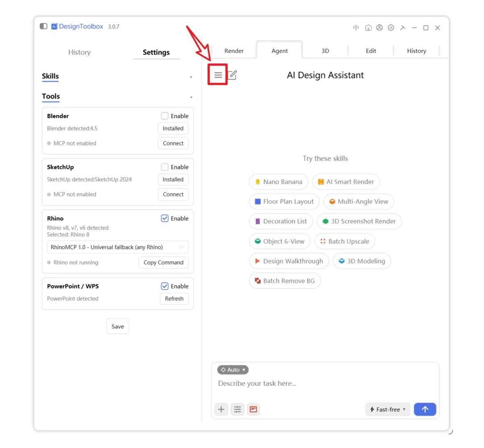This screenshot has width=484, height=448.
Task: Choose the Decoration List skill
Action: click(x=281, y=222)
